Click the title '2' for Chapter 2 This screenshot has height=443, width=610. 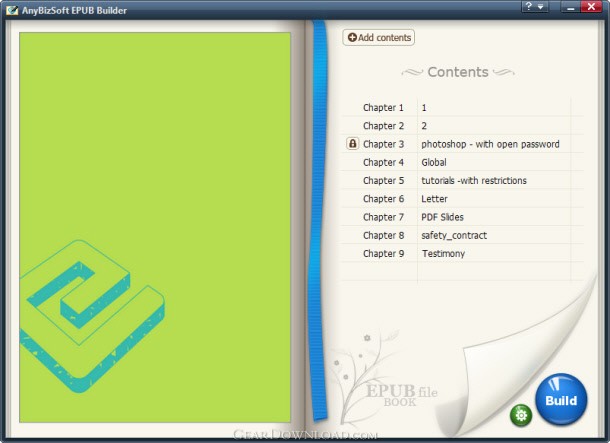[424, 126]
